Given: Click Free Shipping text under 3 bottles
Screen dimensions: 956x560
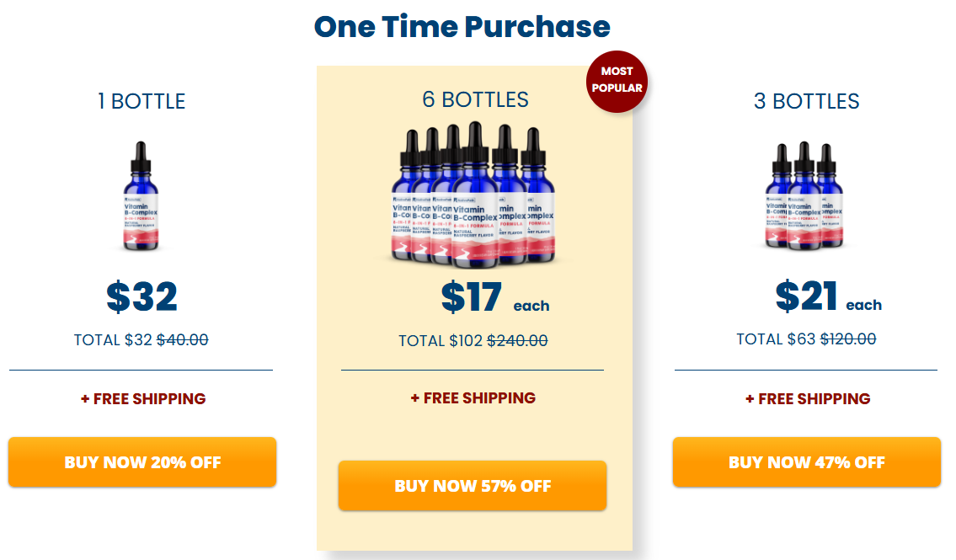Looking at the screenshot, I should coord(808,399).
